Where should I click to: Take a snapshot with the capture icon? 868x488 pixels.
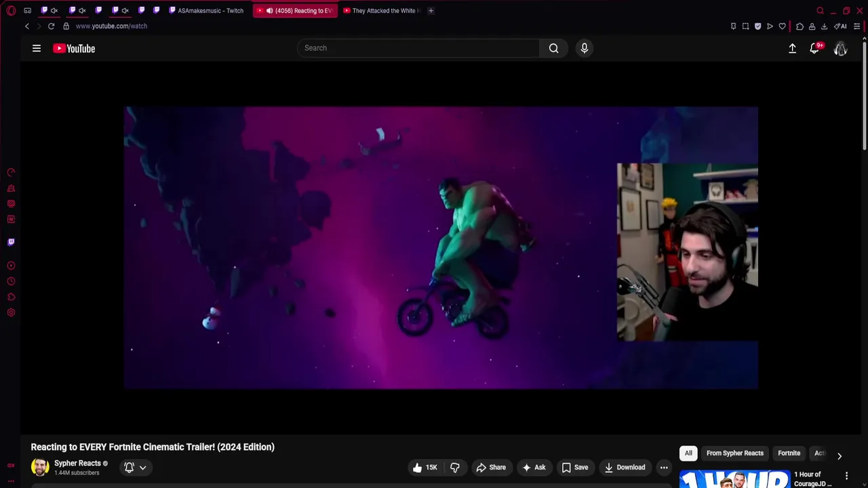[745, 26]
